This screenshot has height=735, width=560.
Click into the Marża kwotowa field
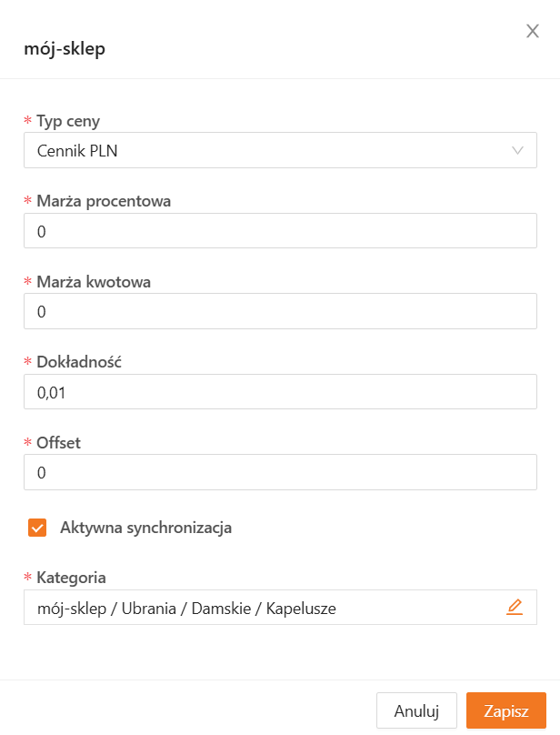click(x=280, y=312)
